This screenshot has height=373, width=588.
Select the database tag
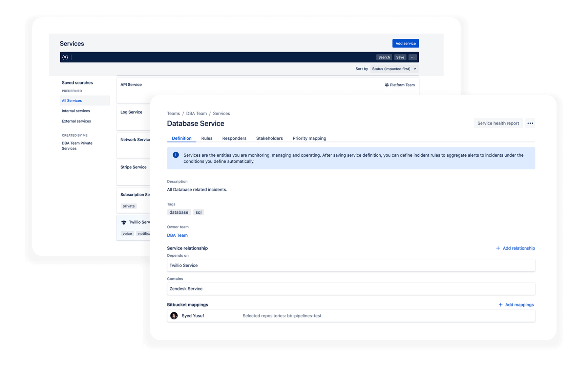[179, 212]
